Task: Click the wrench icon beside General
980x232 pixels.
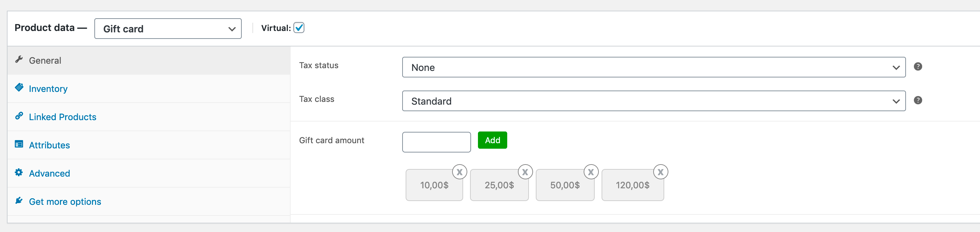Action: pyautogui.click(x=19, y=59)
